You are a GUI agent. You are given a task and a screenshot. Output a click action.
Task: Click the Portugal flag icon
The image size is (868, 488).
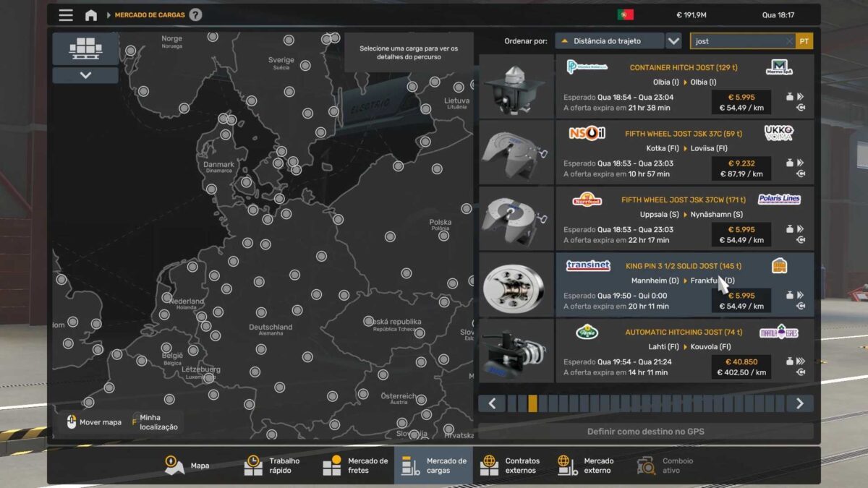tap(625, 15)
